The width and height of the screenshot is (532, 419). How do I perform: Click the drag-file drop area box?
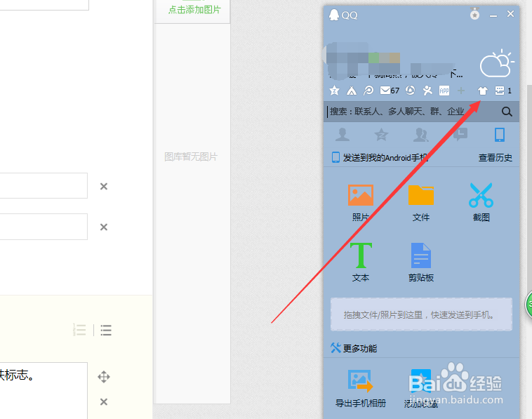pyautogui.click(x=421, y=314)
